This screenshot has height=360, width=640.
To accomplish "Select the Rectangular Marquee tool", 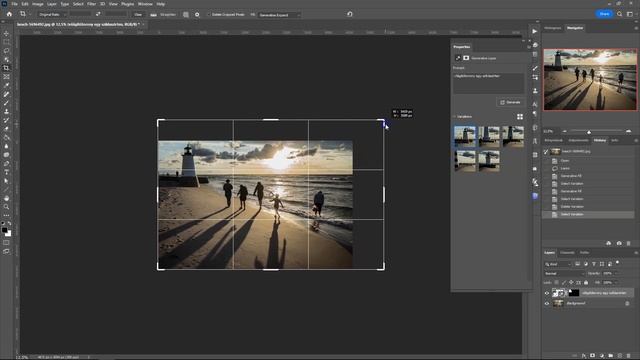I will click(6, 42).
